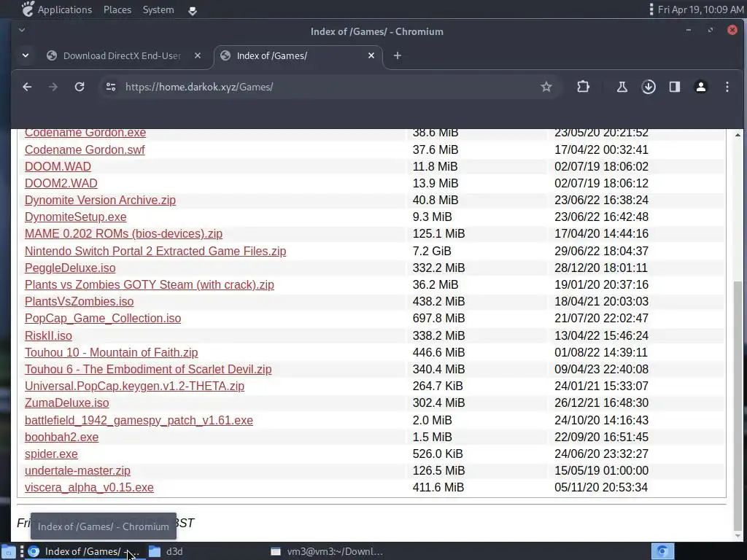Open the Chrome Labs flask icon
This screenshot has height=560, width=747.
tap(622, 87)
